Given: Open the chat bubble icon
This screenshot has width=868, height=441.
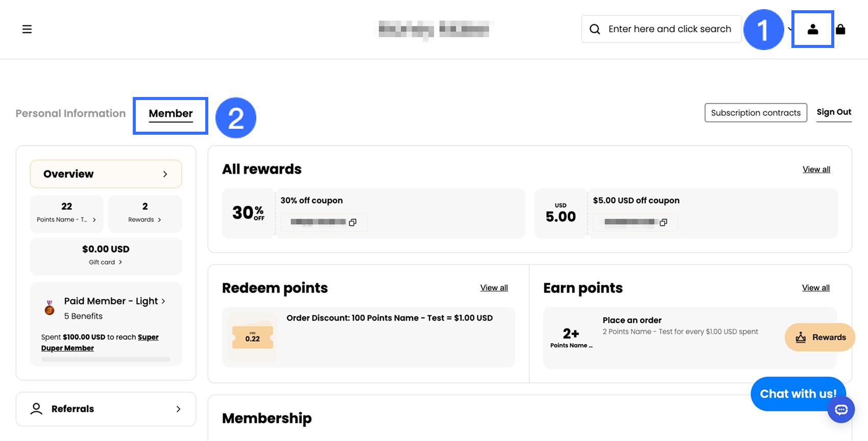Looking at the screenshot, I should pos(841,409).
